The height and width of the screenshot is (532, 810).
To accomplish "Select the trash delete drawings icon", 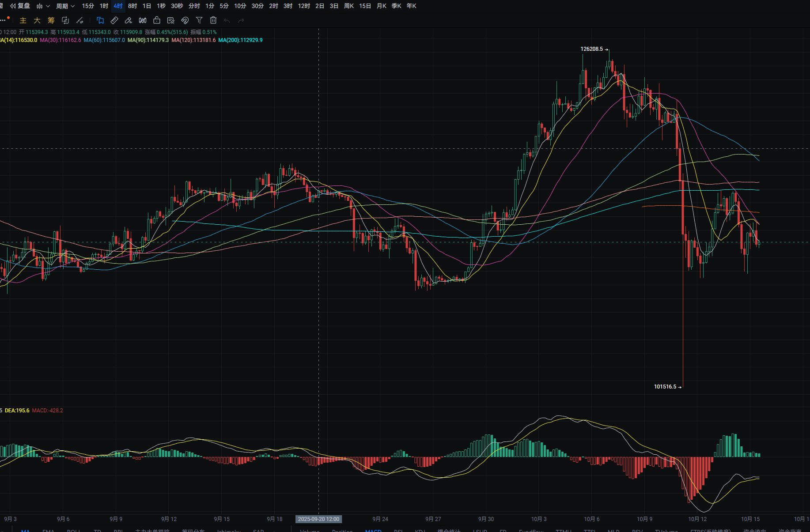I will 213,20.
